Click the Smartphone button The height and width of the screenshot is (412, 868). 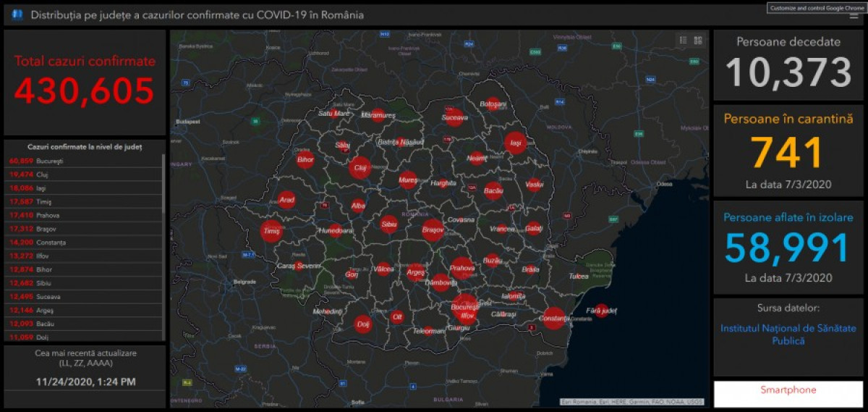click(x=788, y=390)
